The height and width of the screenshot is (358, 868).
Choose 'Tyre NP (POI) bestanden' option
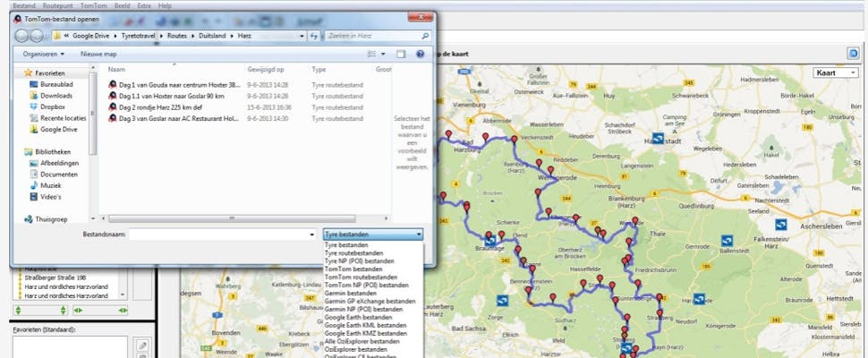[359, 261]
